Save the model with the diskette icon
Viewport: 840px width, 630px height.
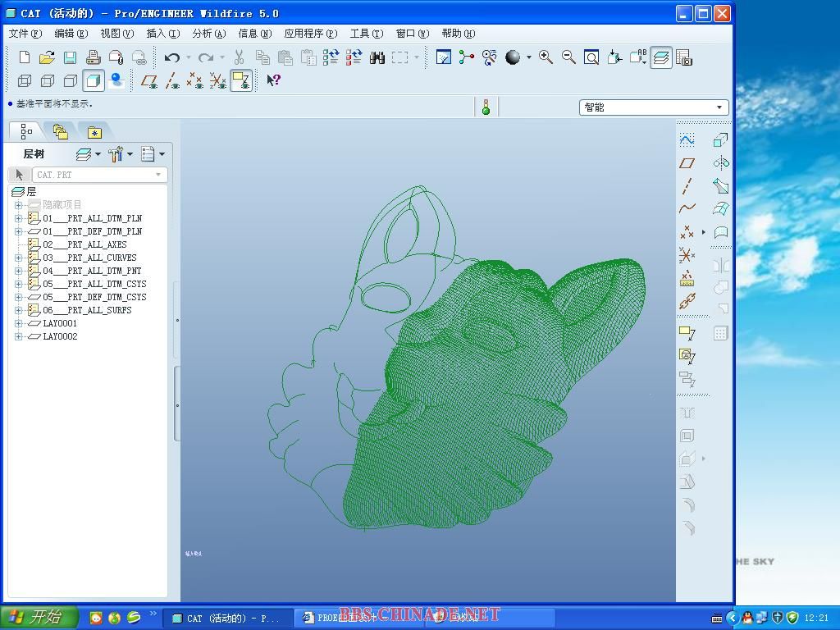(x=71, y=57)
